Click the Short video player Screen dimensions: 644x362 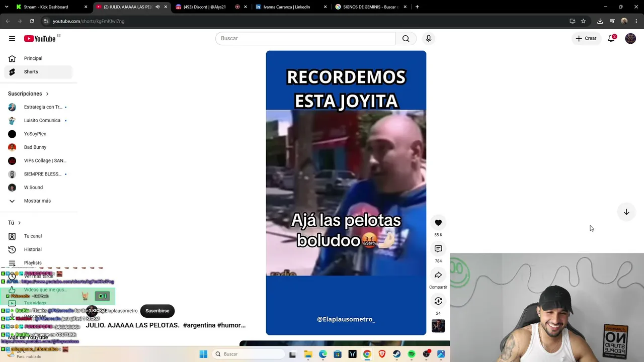(x=346, y=193)
